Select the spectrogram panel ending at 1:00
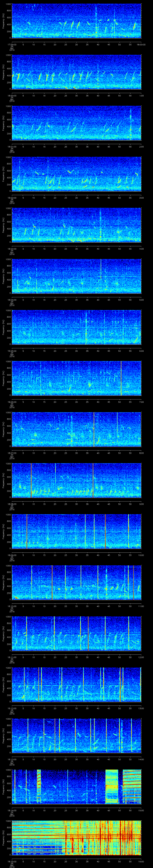Screen dimensions: 153x868 click(77, 72)
